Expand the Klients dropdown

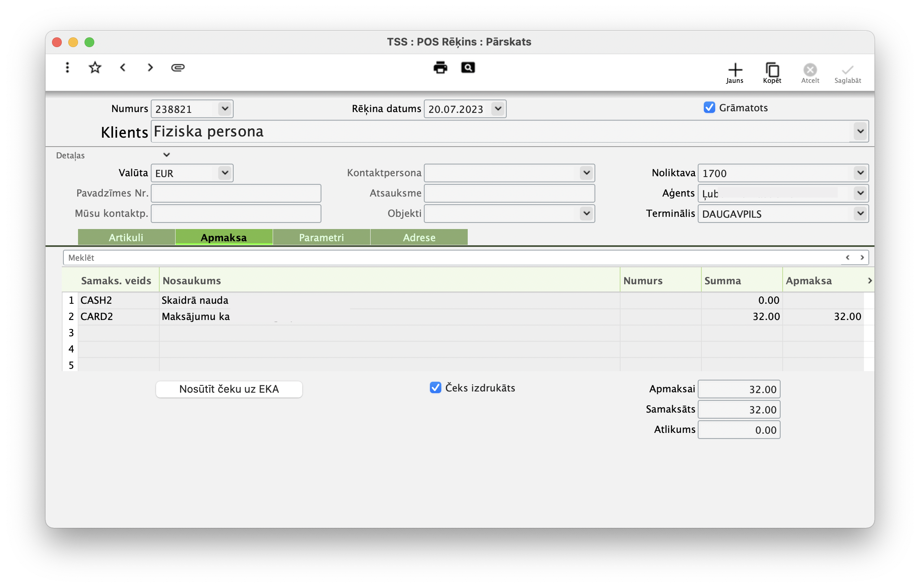[x=860, y=132]
